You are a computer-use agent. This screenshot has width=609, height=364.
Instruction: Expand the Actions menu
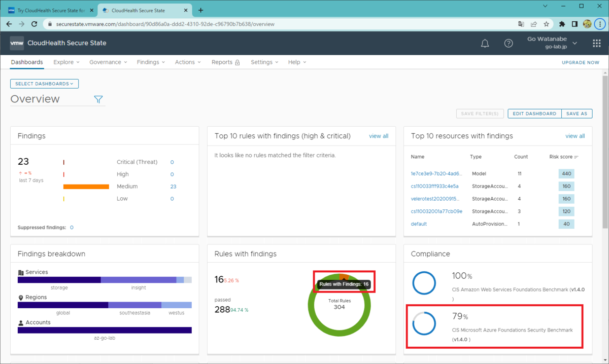click(188, 62)
